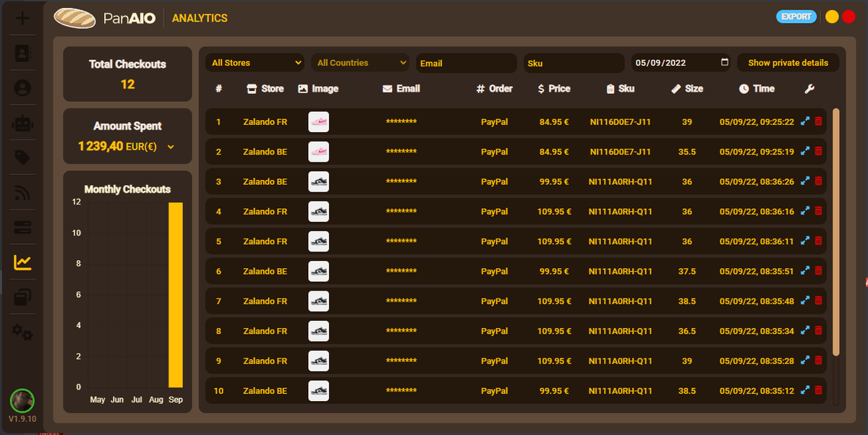The image size is (868, 435).
Task: Delete checkout row 6
Action: point(818,272)
